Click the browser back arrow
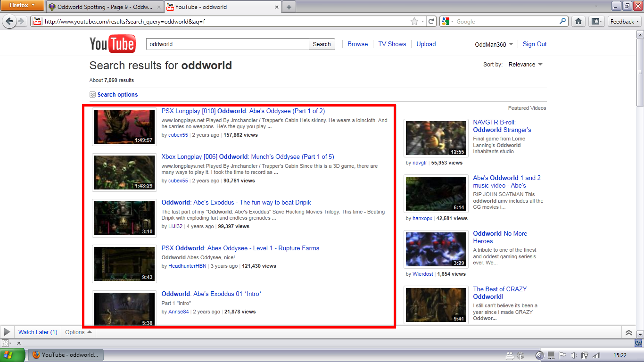 [x=9, y=22]
